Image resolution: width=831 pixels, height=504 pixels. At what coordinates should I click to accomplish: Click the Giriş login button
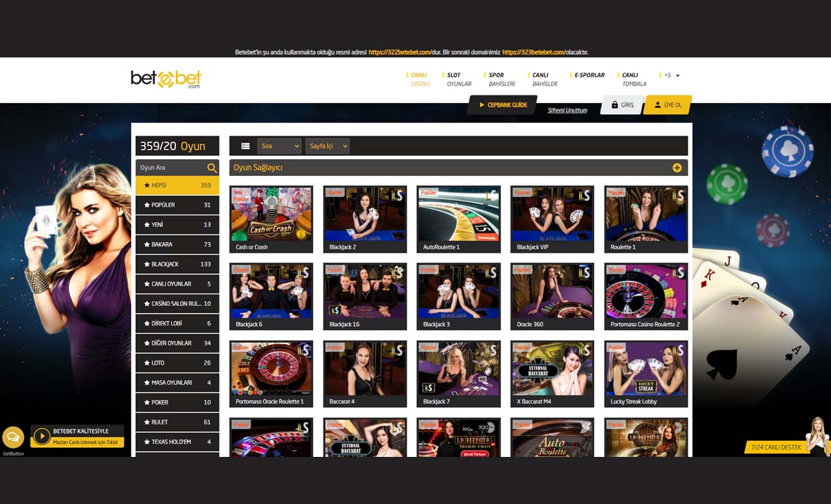click(622, 105)
